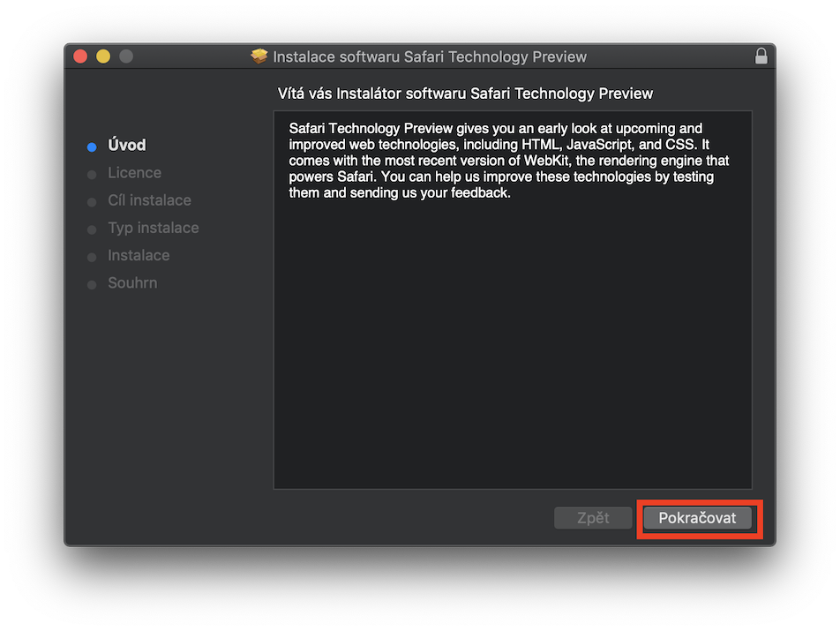
Task: Select the Instalace step in the sidebar
Action: pyautogui.click(x=139, y=255)
